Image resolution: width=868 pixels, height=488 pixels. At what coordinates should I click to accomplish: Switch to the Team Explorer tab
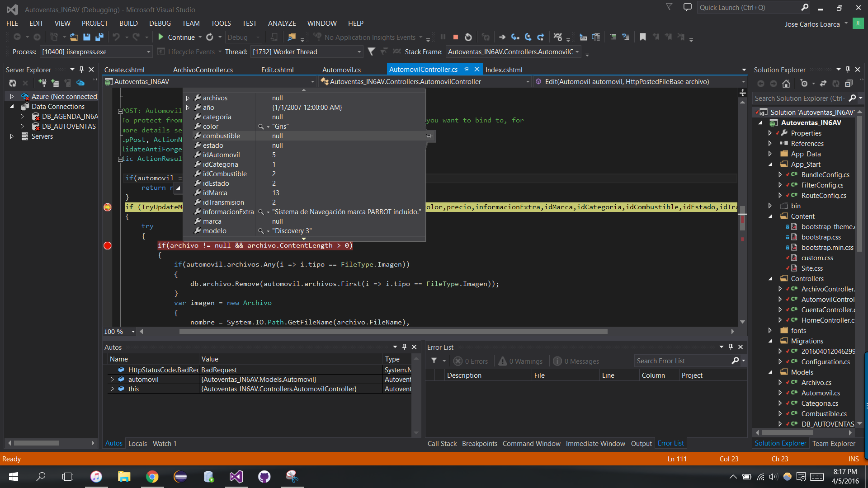point(834,444)
